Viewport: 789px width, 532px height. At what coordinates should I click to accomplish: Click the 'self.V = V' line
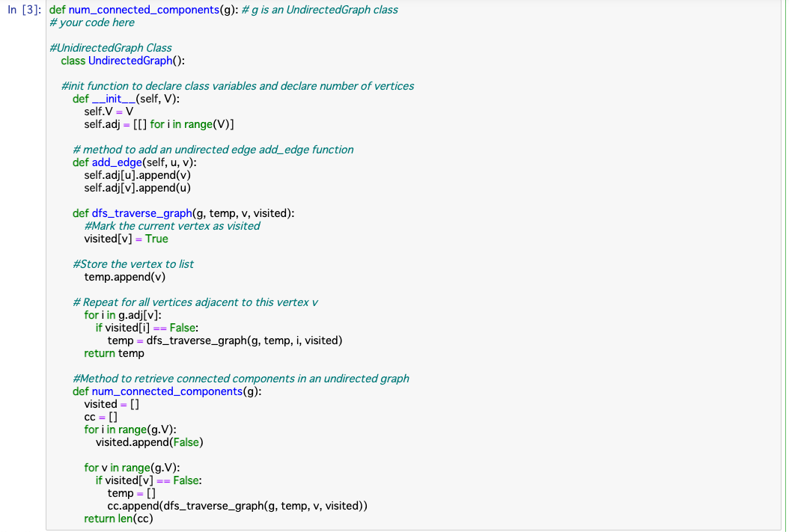click(x=109, y=111)
